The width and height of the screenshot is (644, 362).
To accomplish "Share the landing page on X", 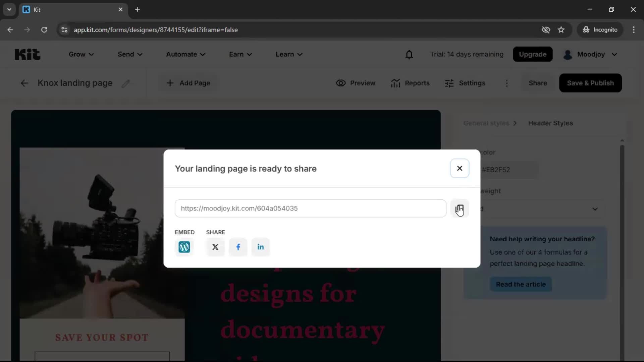I will pos(215,247).
